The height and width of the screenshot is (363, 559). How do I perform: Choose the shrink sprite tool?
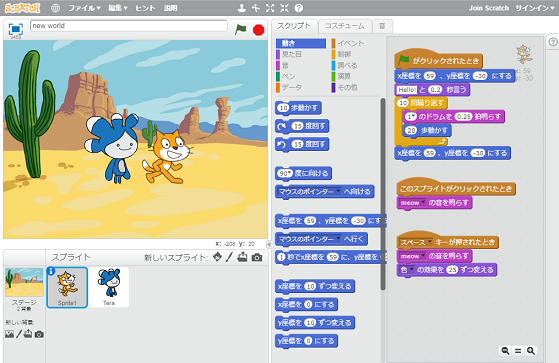pyautogui.click(x=284, y=8)
